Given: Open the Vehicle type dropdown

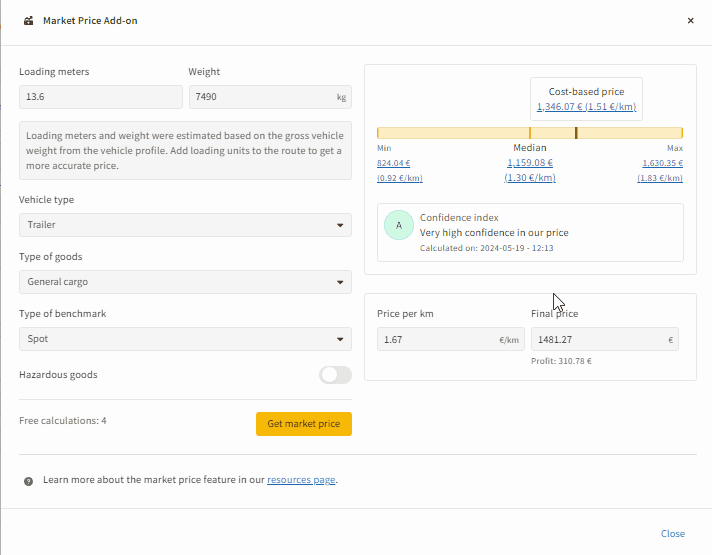Looking at the screenshot, I should coord(185,225).
